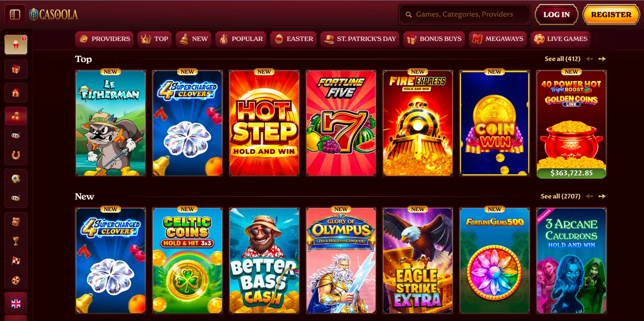Open the notification bonus icon with badge

pos(16,45)
